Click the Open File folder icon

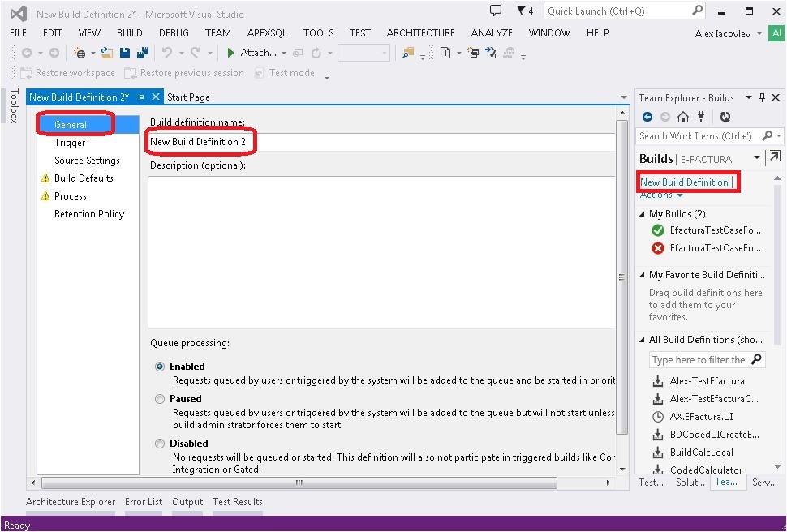click(106, 53)
